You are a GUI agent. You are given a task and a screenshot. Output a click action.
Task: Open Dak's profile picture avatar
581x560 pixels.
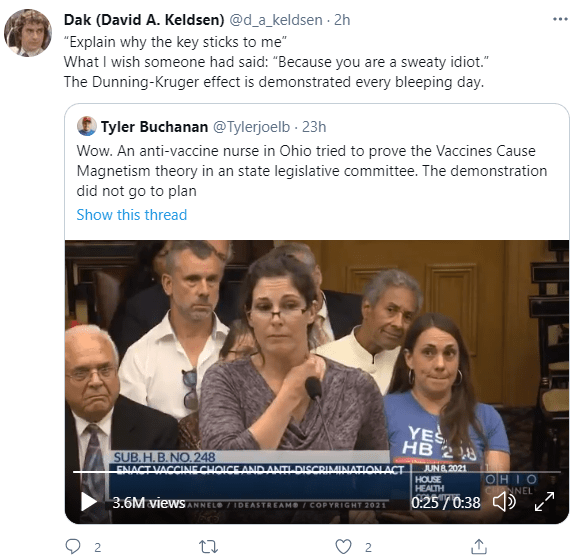(28, 33)
